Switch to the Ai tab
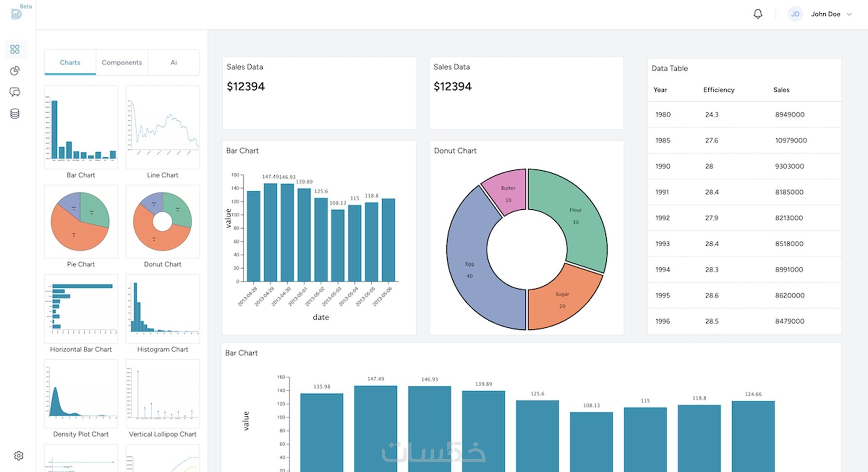This screenshot has height=472, width=868. tap(174, 62)
